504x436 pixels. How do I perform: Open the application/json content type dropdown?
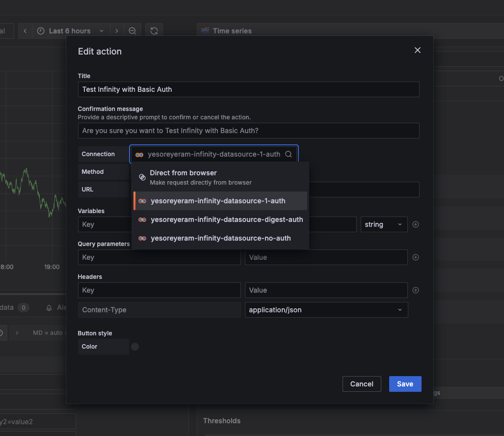click(x=326, y=310)
